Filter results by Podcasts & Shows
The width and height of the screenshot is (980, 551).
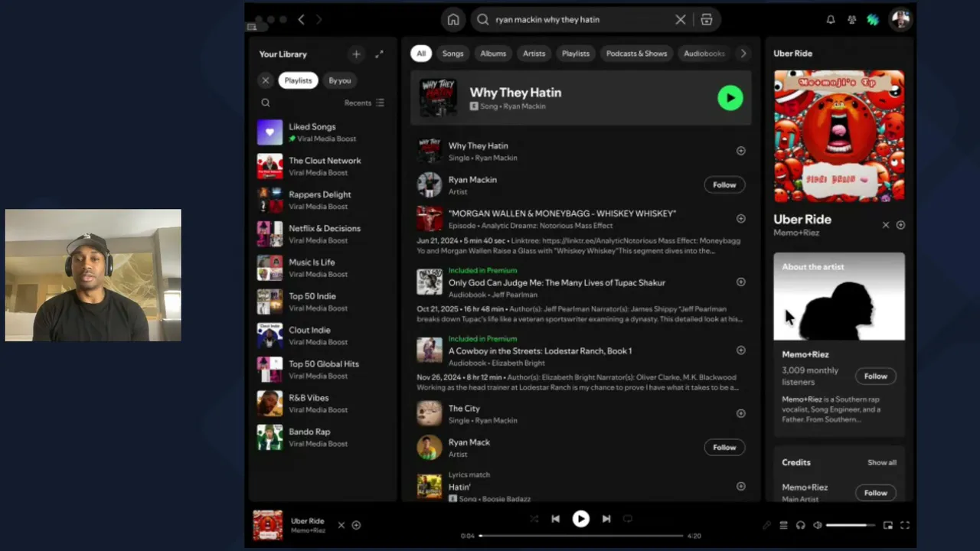coord(636,54)
